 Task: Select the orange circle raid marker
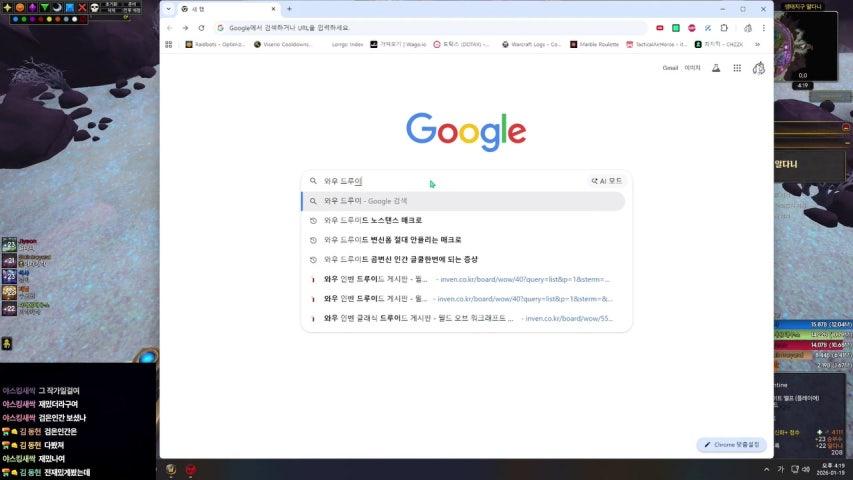tap(20, 8)
